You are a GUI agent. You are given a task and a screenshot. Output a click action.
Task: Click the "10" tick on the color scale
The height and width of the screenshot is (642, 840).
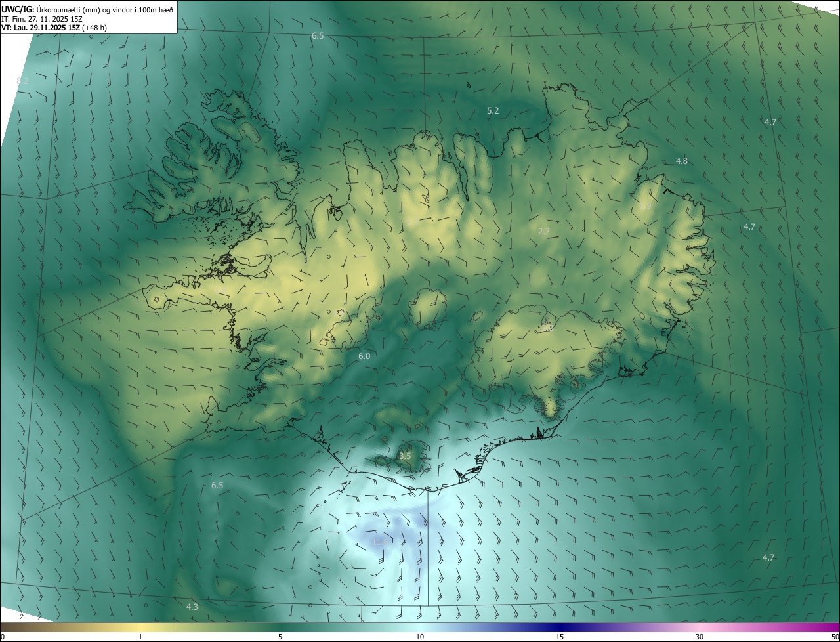(x=420, y=637)
